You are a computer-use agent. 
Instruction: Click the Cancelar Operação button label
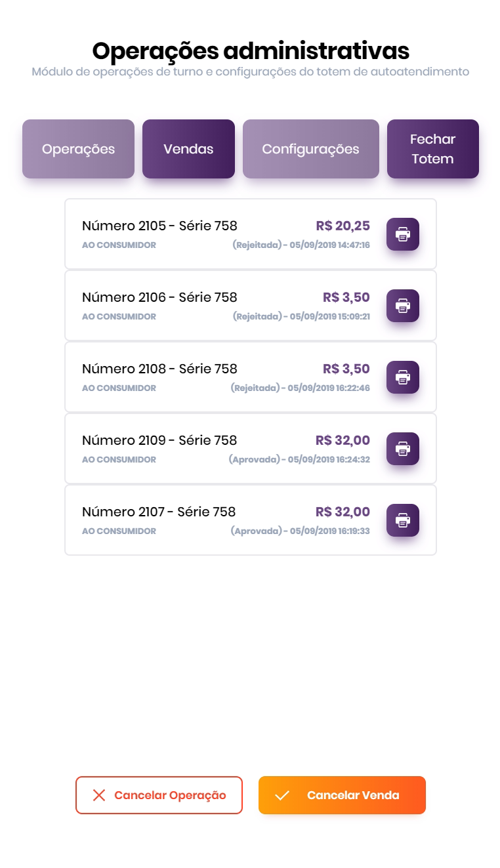170,795
